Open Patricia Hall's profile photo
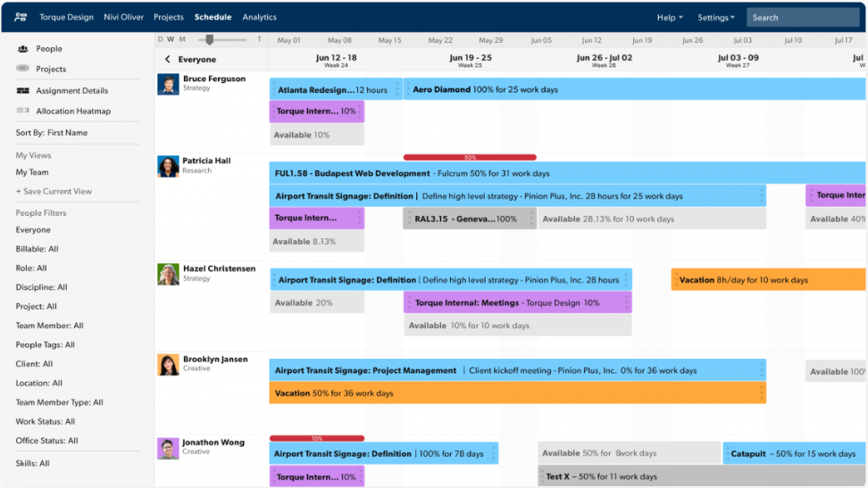 (x=168, y=166)
